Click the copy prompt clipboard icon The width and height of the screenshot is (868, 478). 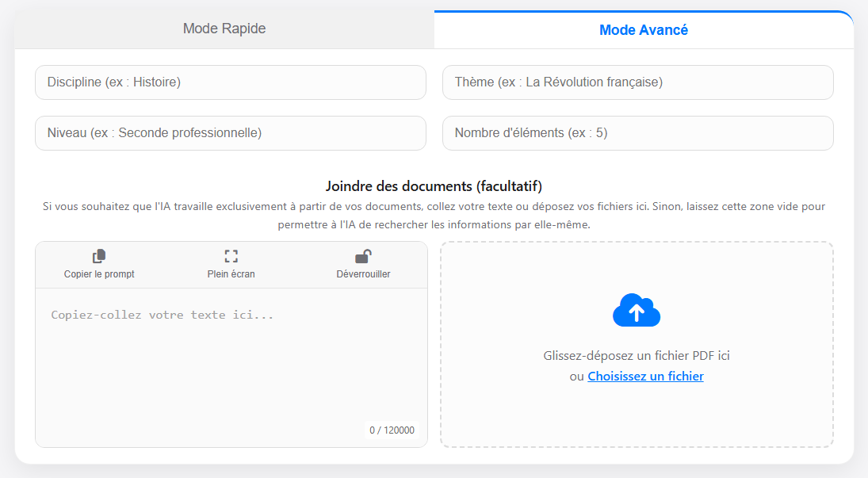coord(99,256)
